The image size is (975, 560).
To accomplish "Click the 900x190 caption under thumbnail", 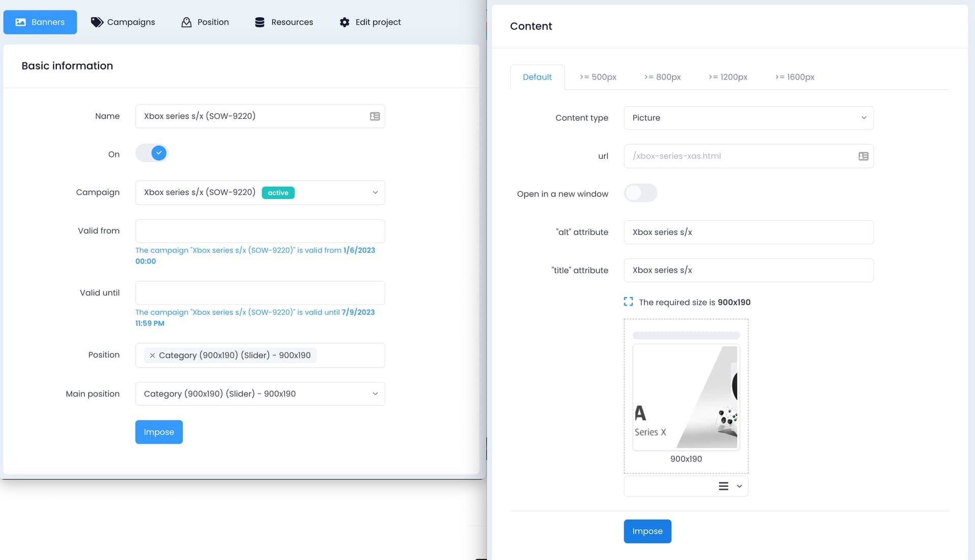I will point(686,459).
